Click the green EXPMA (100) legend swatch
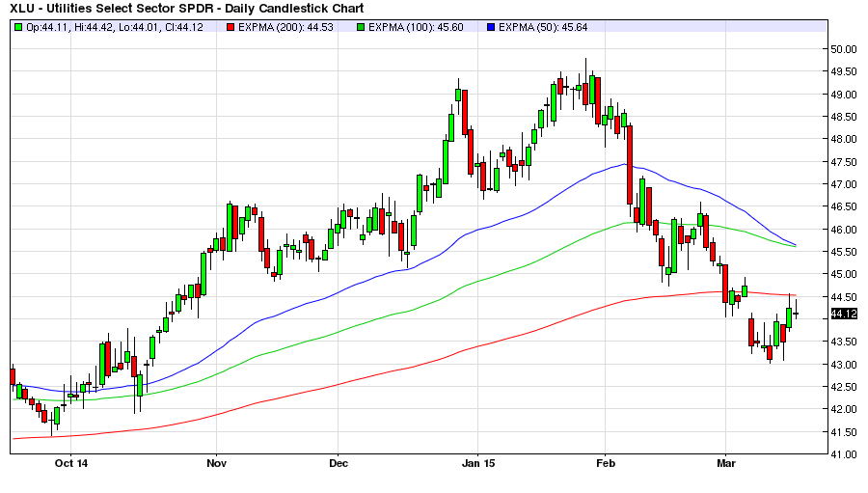868x493 pixels. tap(361, 27)
